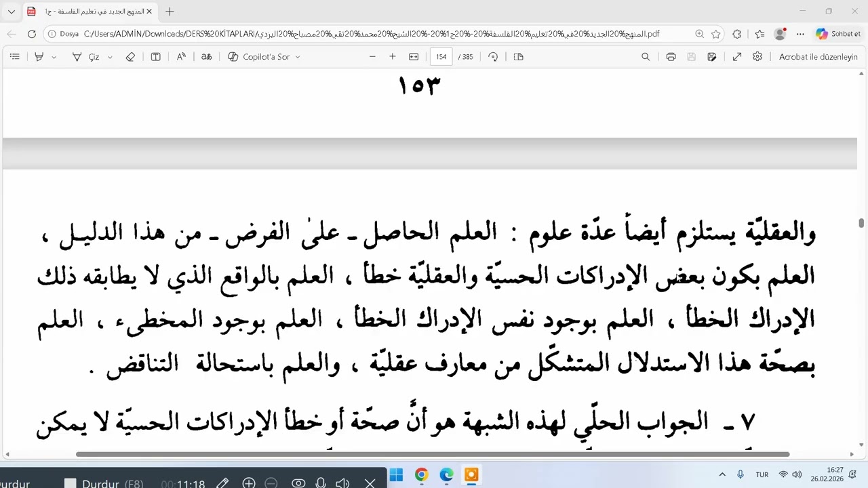868x488 pixels.
Task: Zoom in the PDF
Action: click(392, 57)
